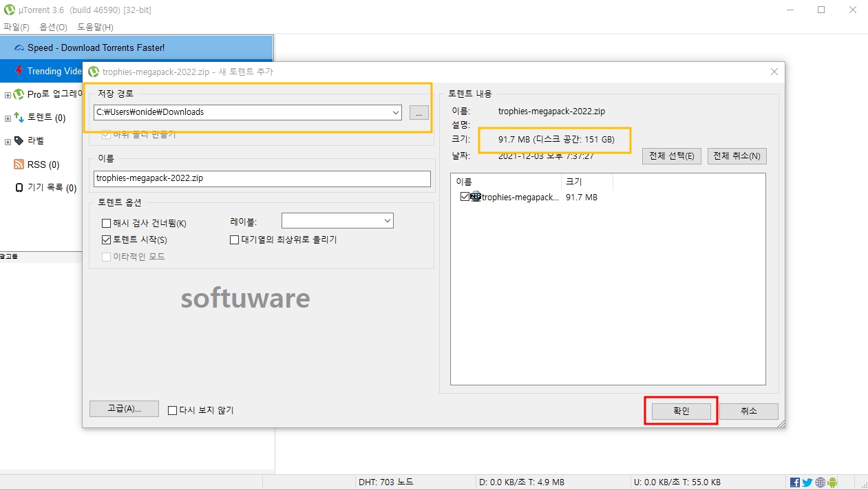Click the orange RSS feed icon

[x=19, y=164]
